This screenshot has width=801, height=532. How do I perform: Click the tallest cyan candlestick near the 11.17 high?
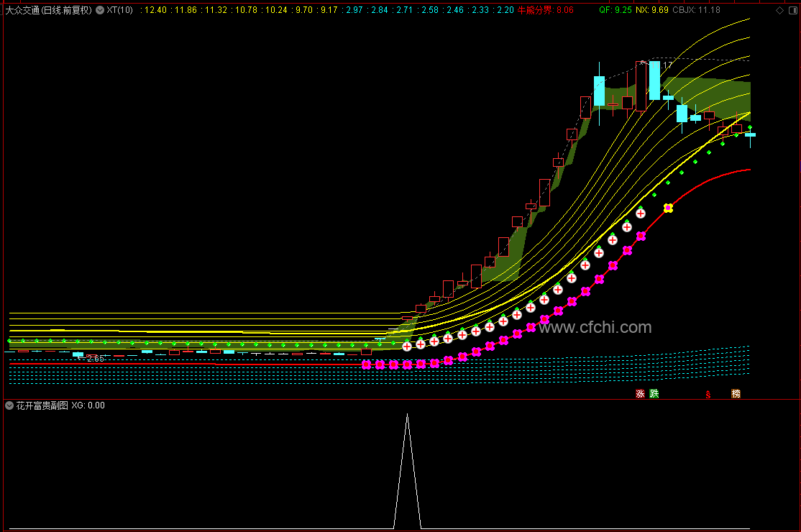654,80
